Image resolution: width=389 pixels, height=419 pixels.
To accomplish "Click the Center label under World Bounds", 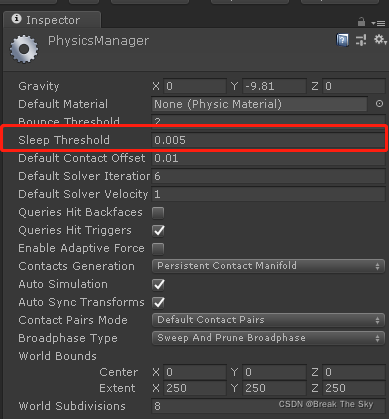I will point(118,372).
